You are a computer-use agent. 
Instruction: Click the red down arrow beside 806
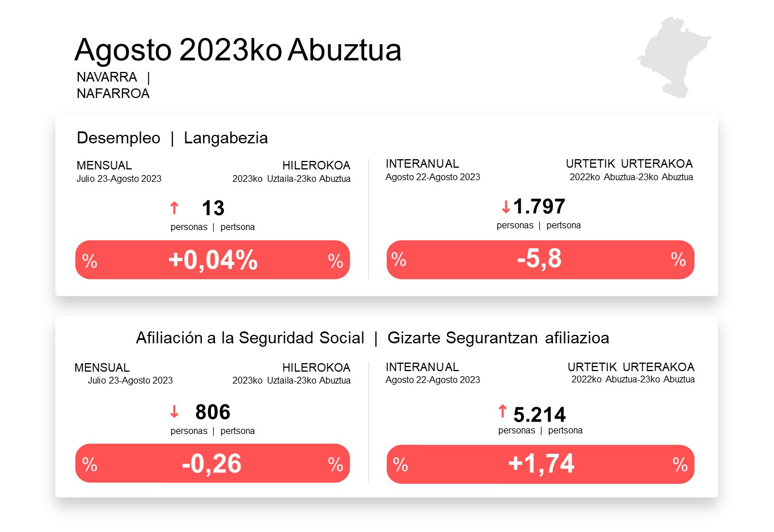(174, 411)
